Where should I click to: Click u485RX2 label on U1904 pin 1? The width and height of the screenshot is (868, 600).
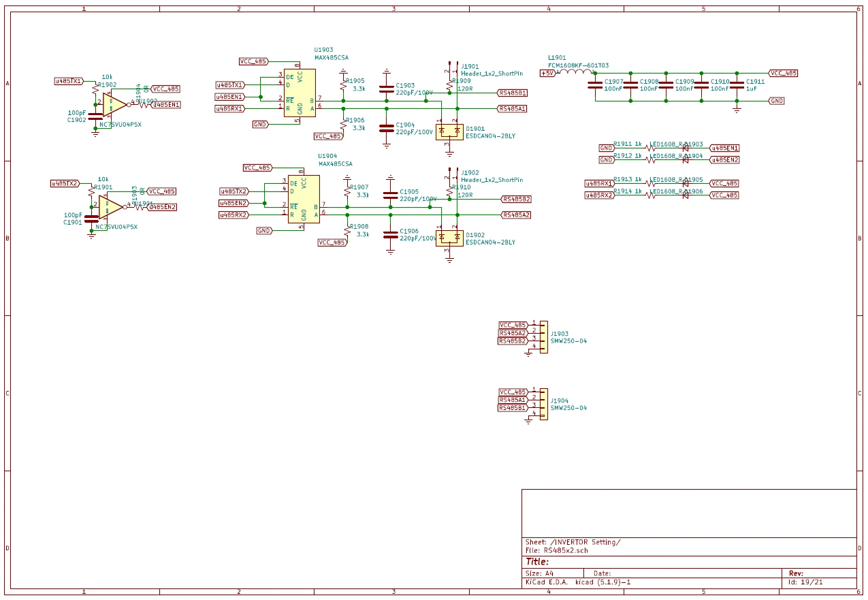234,215
